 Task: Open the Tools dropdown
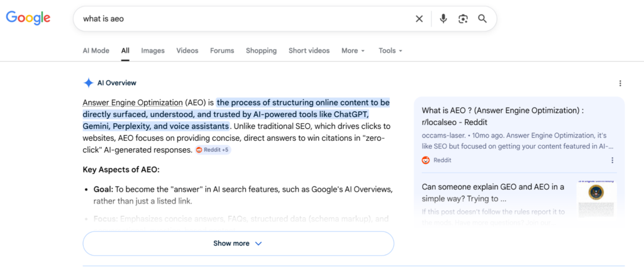(390, 50)
